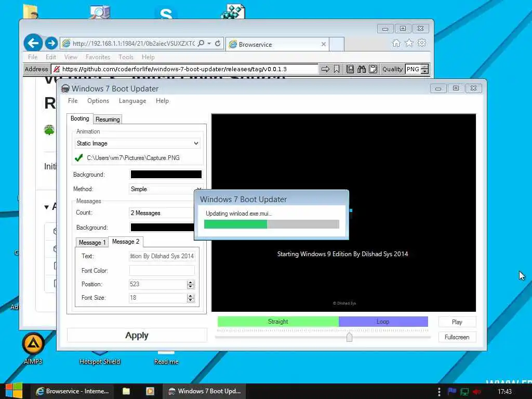Switch to Browservice Internet Explorer taskbar item
Viewport: 532px width, 399px height.
72,391
